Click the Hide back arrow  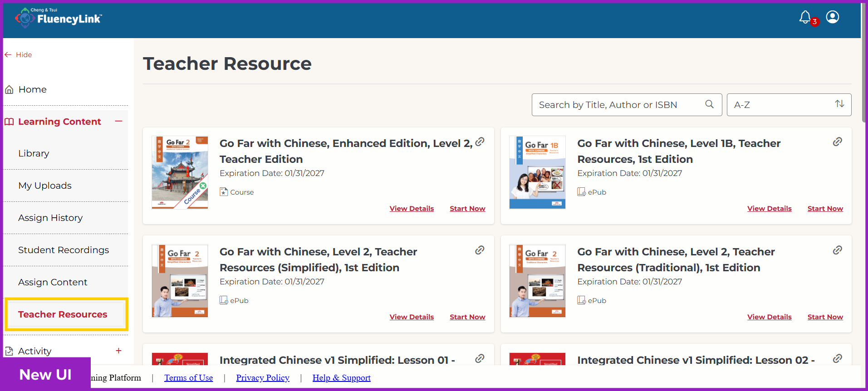(x=8, y=54)
